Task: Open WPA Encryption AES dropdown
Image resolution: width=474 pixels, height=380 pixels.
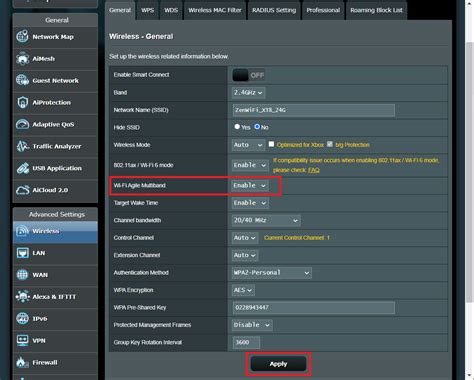Action: click(x=243, y=290)
